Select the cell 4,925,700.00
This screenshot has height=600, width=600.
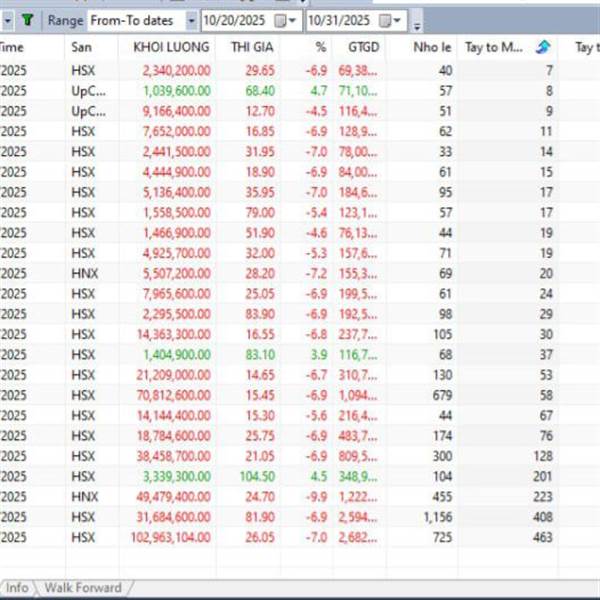[176, 253]
